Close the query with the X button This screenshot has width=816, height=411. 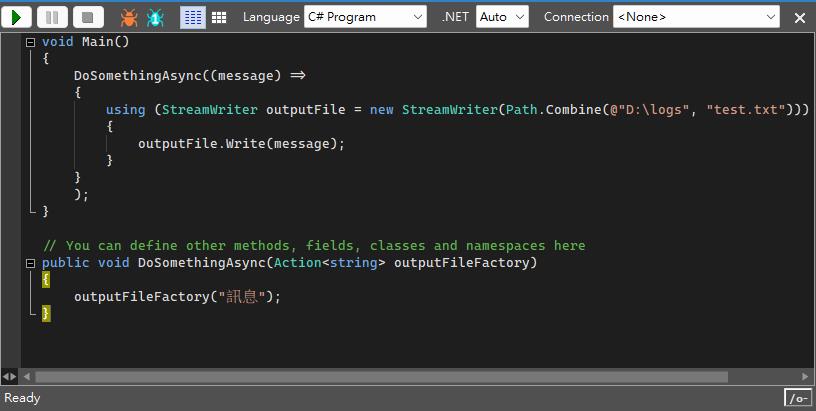tap(799, 18)
